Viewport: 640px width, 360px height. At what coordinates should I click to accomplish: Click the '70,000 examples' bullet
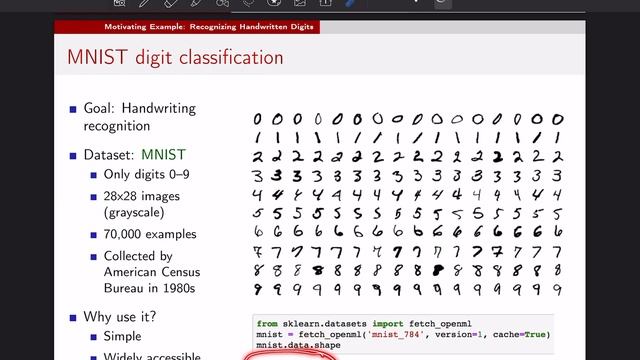150,234
